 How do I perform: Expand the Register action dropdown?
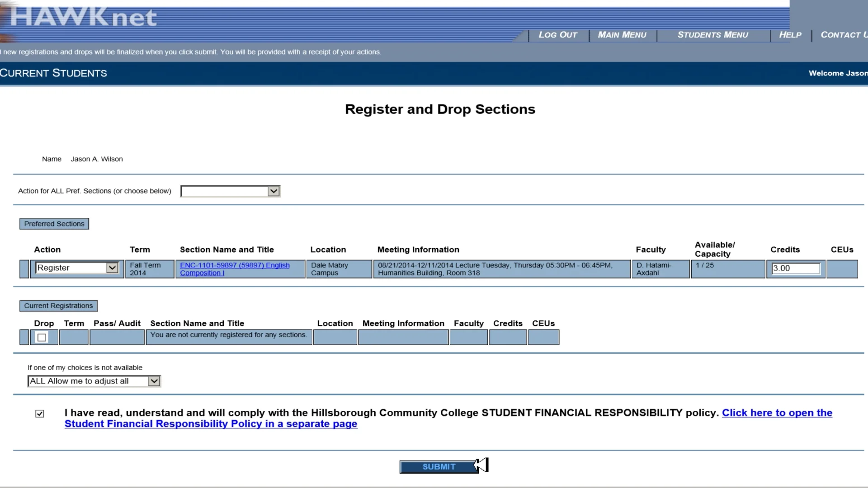coord(77,268)
